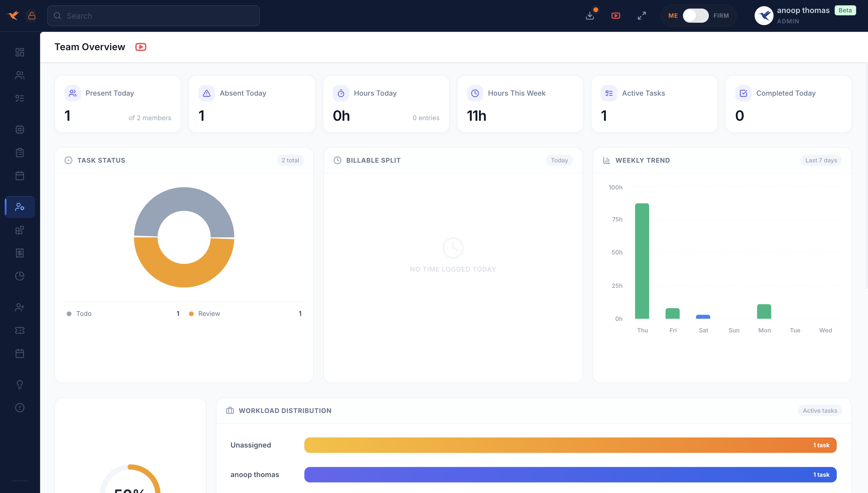Open the task list icon in sidebar
Screen dimensions: 868x493
click(x=20, y=98)
